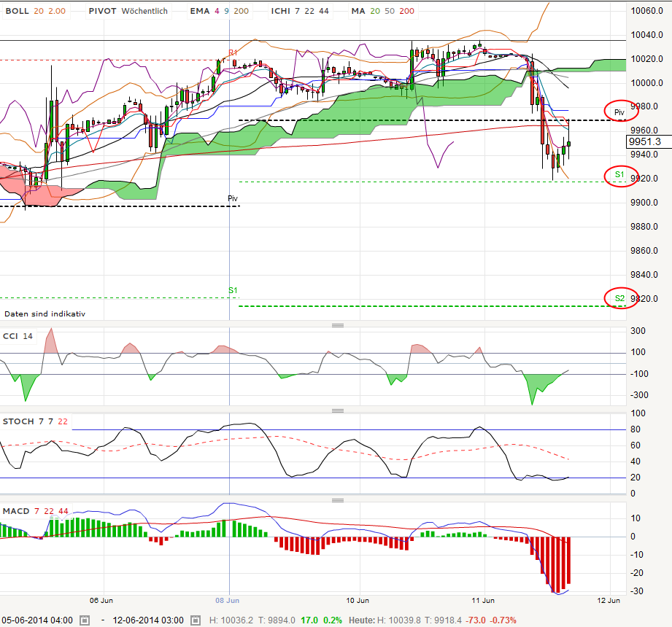Open end date calendar icon

pyautogui.click(x=196, y=620)
